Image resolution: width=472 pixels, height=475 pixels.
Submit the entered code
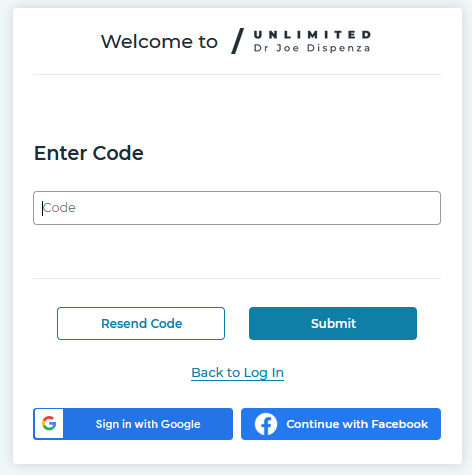pos(333,323)
